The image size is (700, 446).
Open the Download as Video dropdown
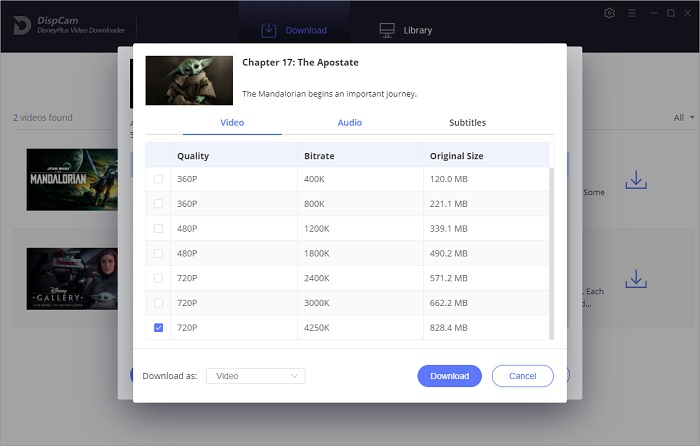click(256, 376)
